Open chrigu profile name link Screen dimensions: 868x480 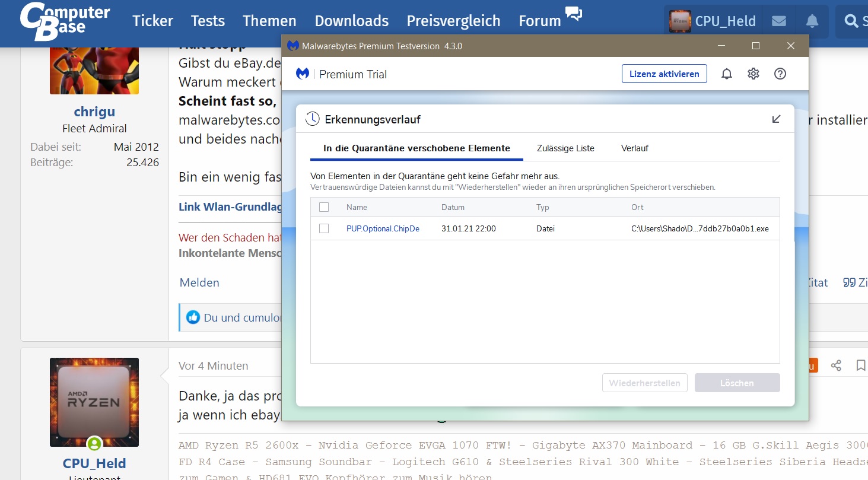[94, 112]
